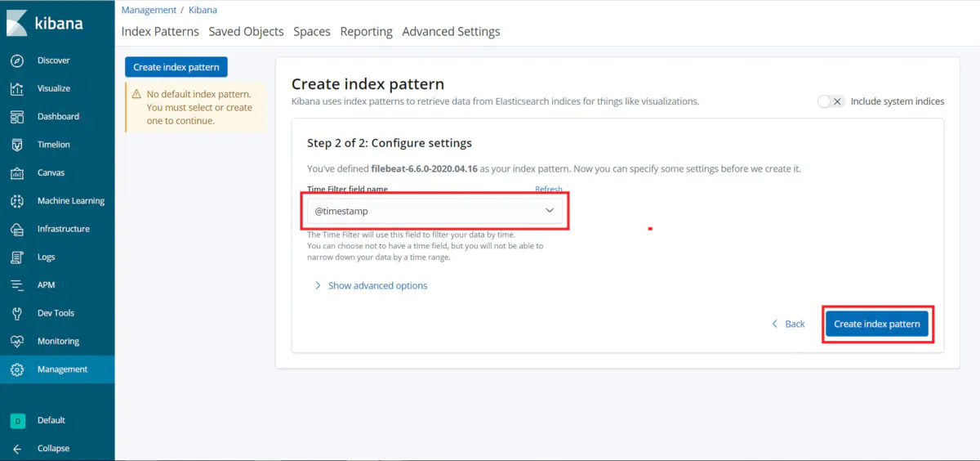Switch to Index Patterns tab
Screen dimensions: 980x461
(x=160, y=32)
